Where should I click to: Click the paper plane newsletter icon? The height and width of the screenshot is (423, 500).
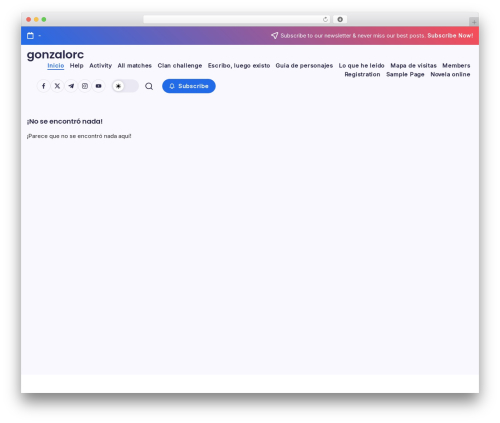tap(274, 35)
